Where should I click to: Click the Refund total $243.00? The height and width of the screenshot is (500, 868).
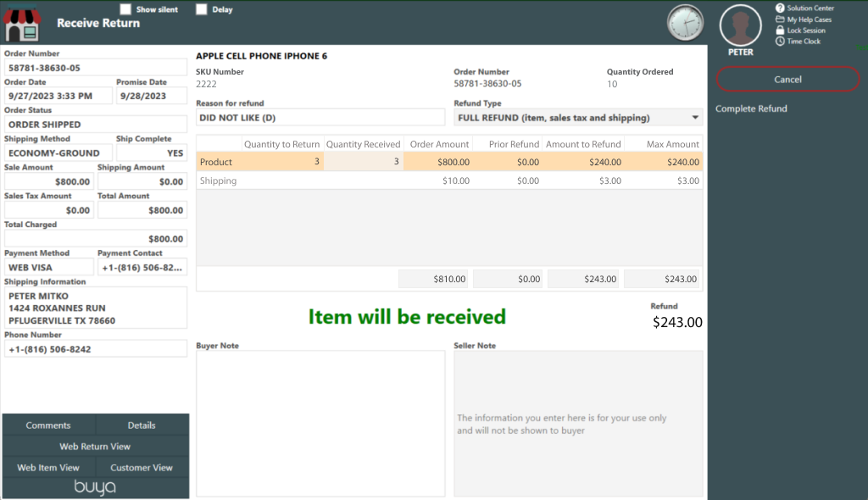(x=677, y=322)
